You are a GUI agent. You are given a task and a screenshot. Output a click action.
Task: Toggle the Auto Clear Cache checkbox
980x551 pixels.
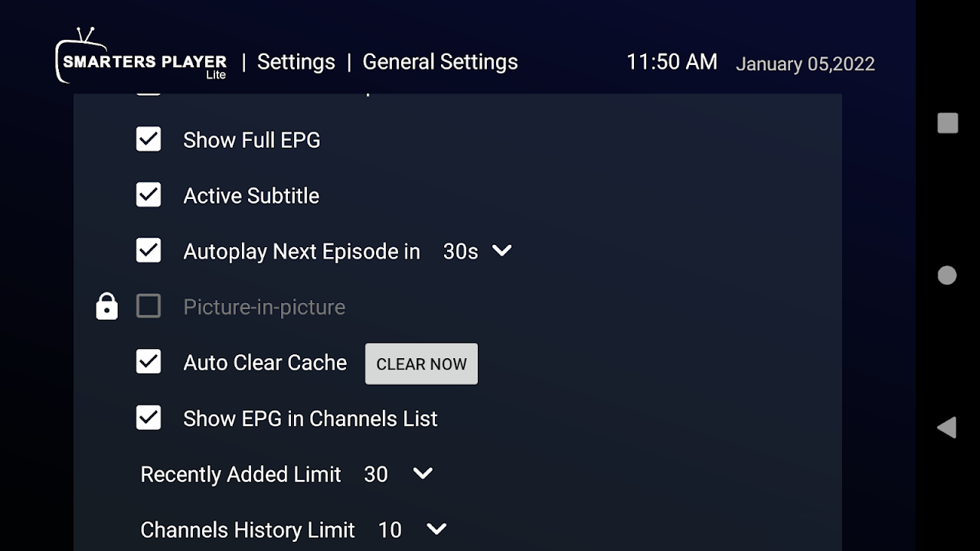pos(149,361)
